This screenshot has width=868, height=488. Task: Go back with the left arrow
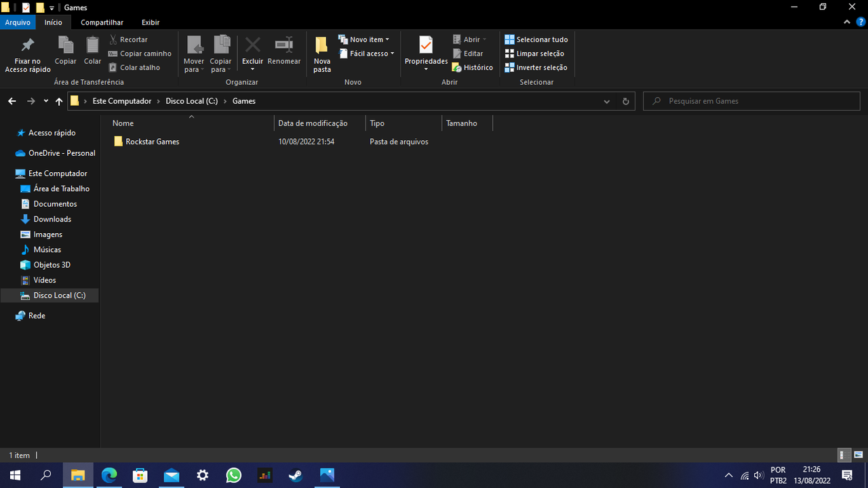tap(12, 101)
